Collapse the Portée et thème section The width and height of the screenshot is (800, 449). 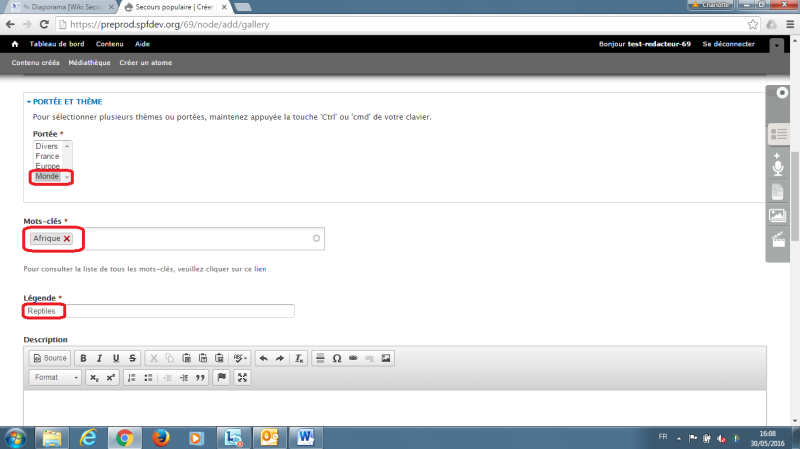click(x=66, y=101)
